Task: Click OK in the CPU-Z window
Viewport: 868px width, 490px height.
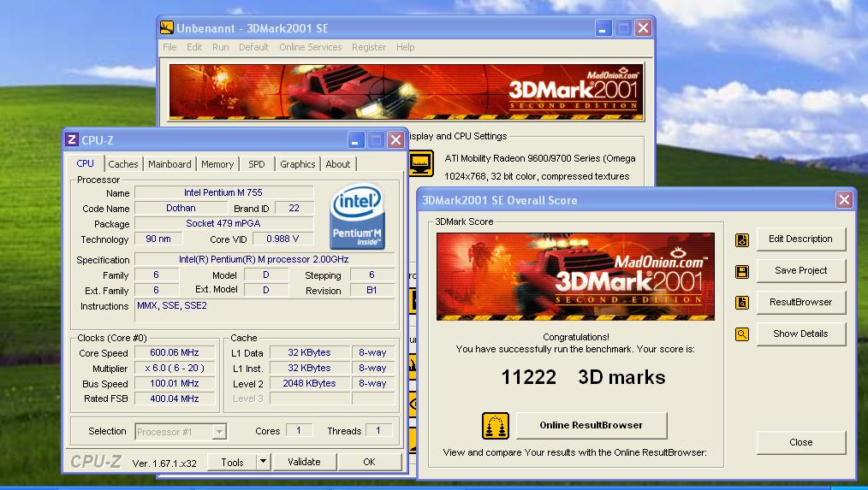Action: tap(369, 462)
